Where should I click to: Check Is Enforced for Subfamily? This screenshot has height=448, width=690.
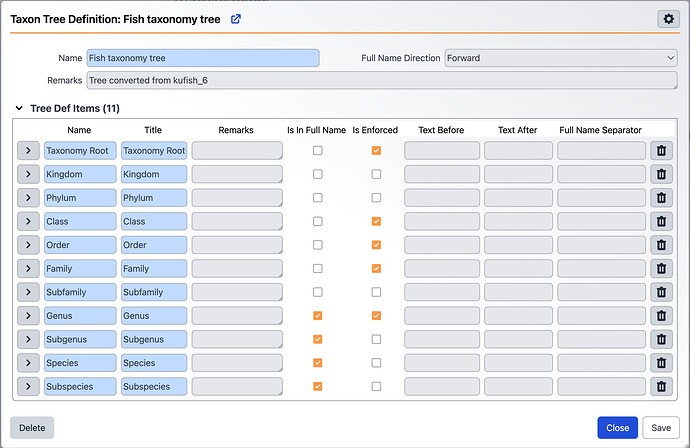[376, 292]
